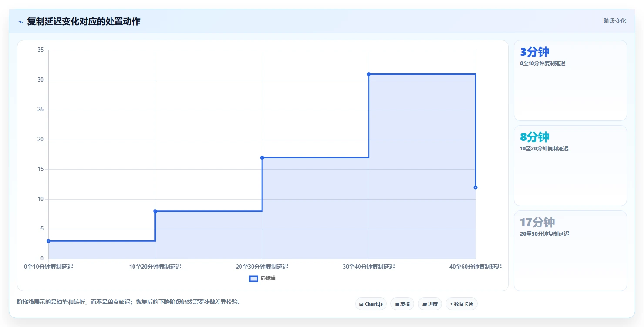644x327 pixels.
Task: Click the x-axis label 40至60分钟复制延迟
Action: click(476, 267)
